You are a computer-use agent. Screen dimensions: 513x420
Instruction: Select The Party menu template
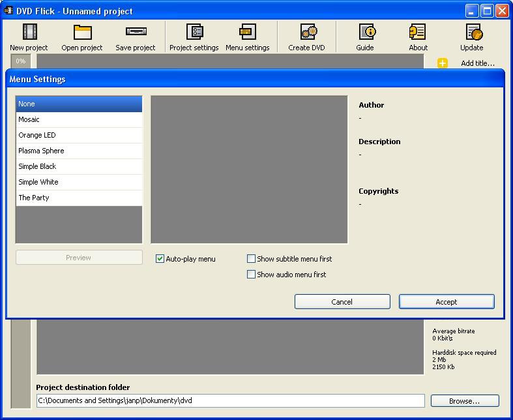click(79, 198)
